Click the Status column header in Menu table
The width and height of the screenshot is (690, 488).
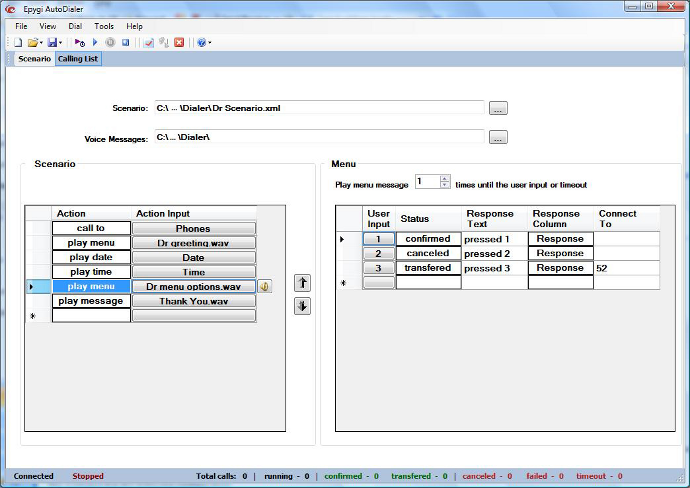(428, 219)
